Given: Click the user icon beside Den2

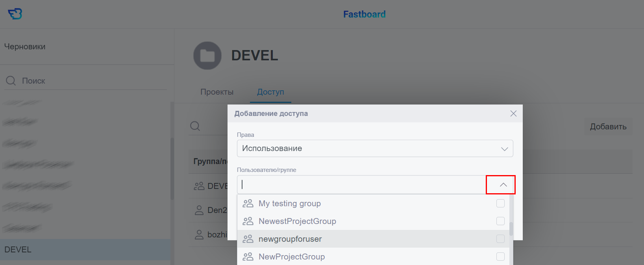Looking at the screenshot, I should click(x=199, y=210).
